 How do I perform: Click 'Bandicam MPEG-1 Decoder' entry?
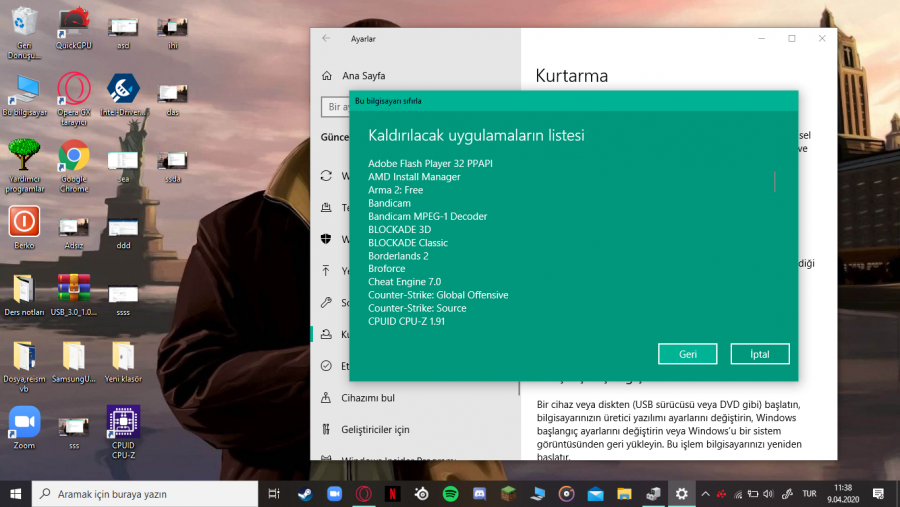(427, 216)
